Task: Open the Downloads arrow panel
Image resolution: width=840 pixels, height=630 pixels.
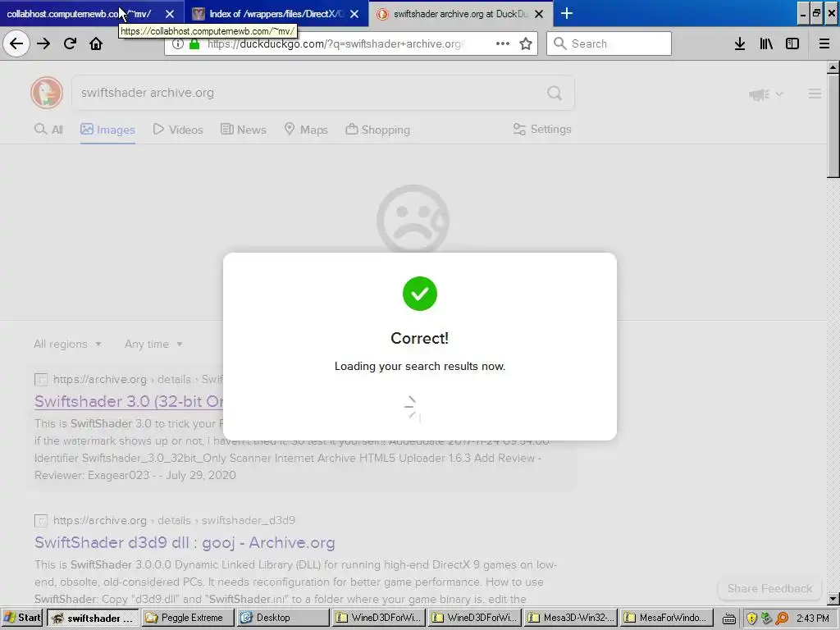Action: 740,43
